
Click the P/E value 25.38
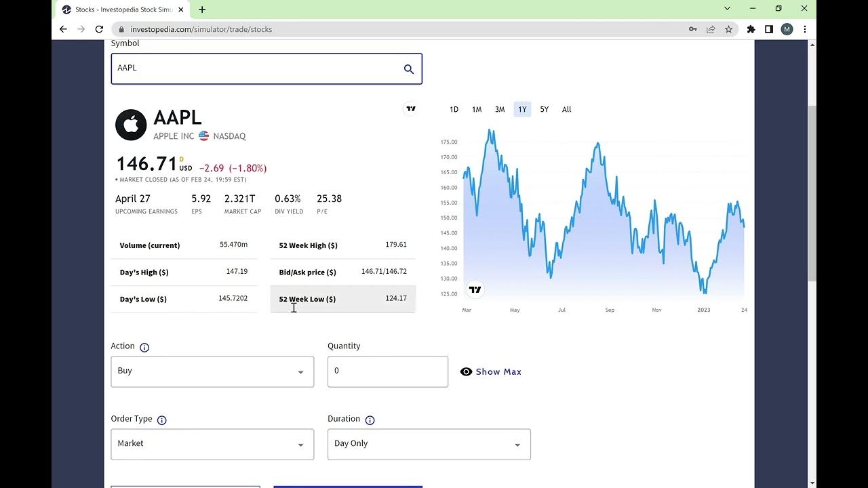pyautogui.click(x=329, y=199)
